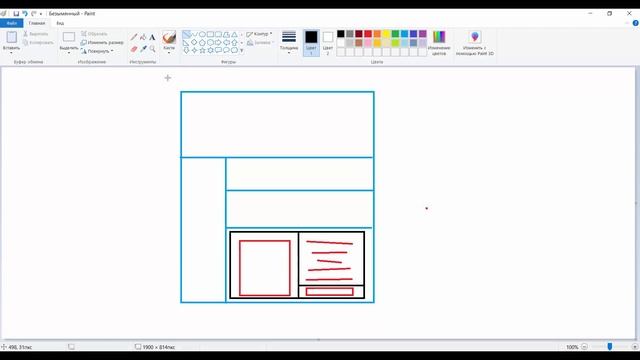
Task: Click the '100%' zoom level text
Action: 572,347
